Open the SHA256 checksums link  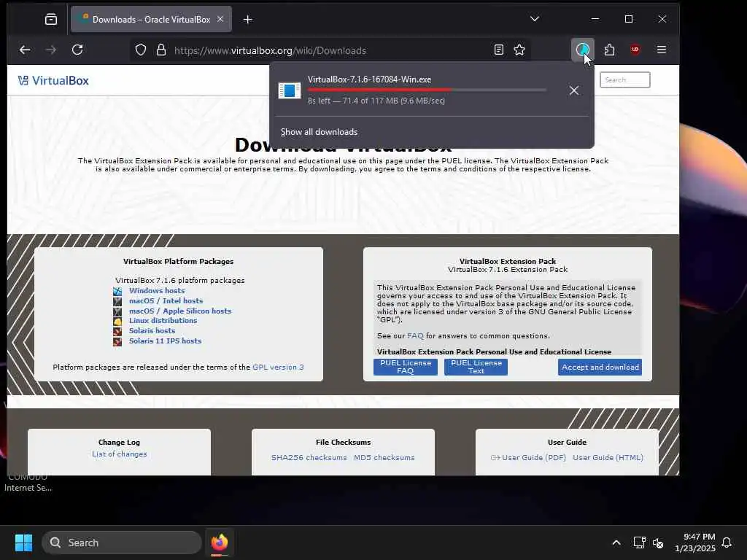click(309, 458)
